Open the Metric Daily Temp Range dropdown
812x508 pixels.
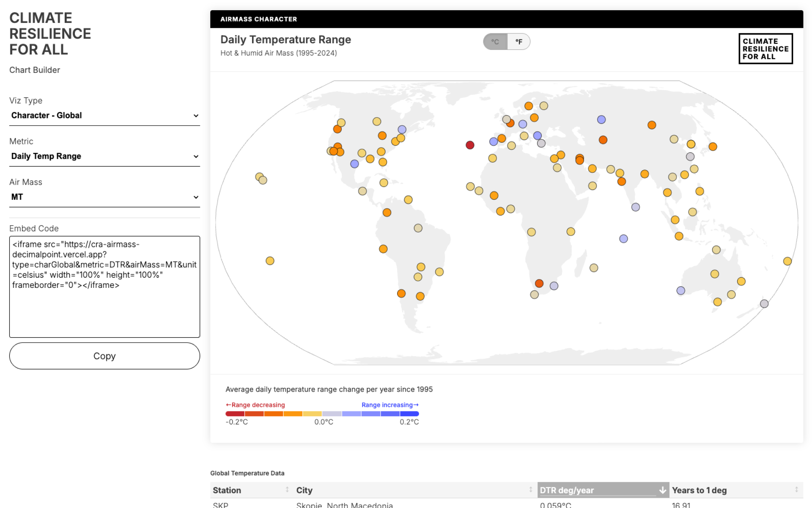(x=104, y=156)
